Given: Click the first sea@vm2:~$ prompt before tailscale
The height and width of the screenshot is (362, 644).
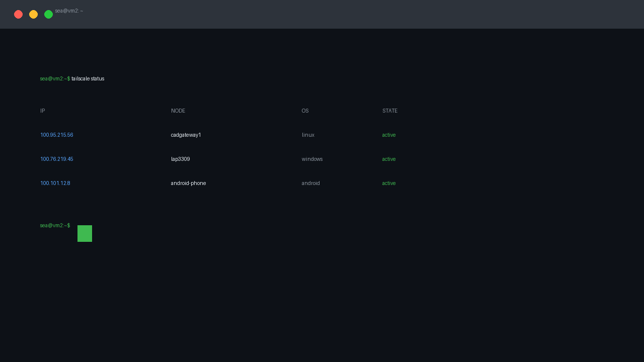Looking at the screenshot, I should coord(55,78).
